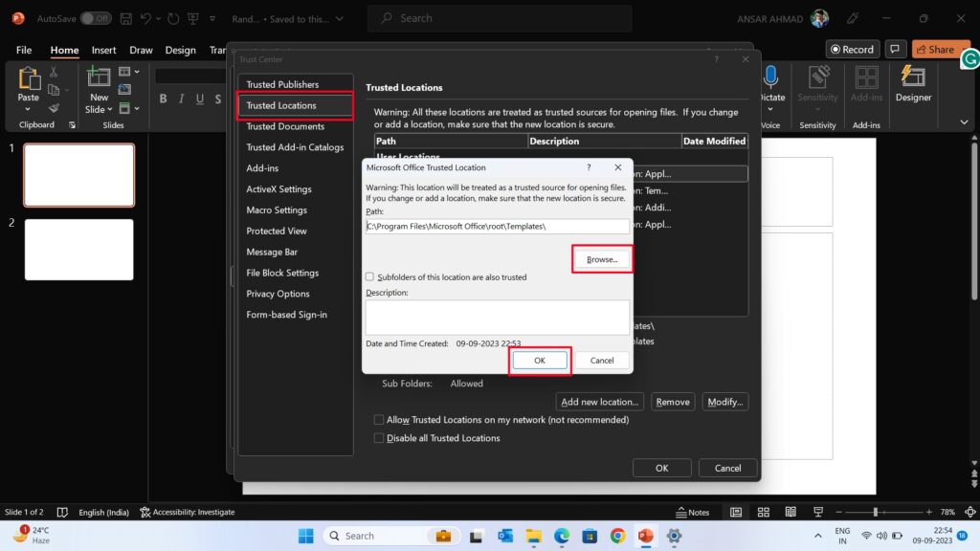
Task: Switch to Normal view icon
Action: click(x=736, y=513)
